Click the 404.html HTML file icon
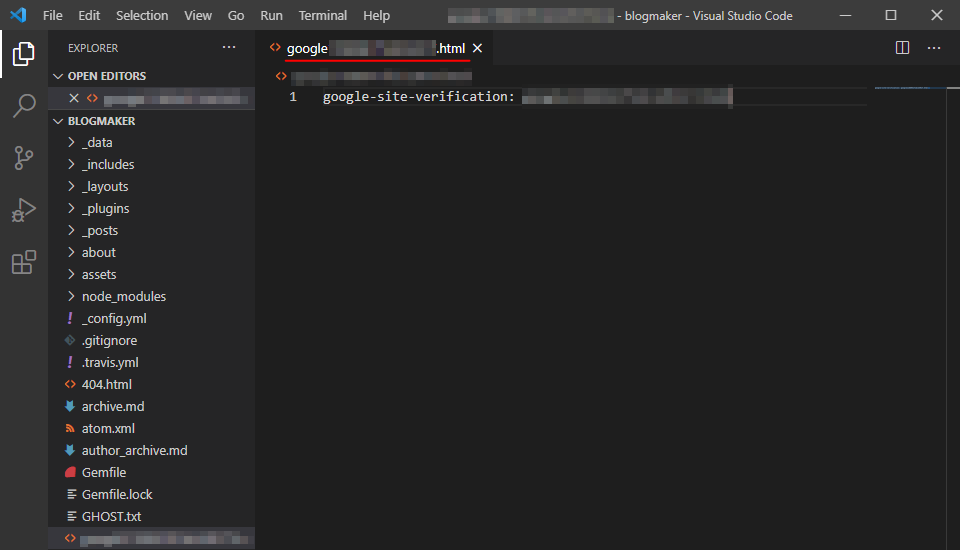The image size is (960, 550). click(70, 385)
